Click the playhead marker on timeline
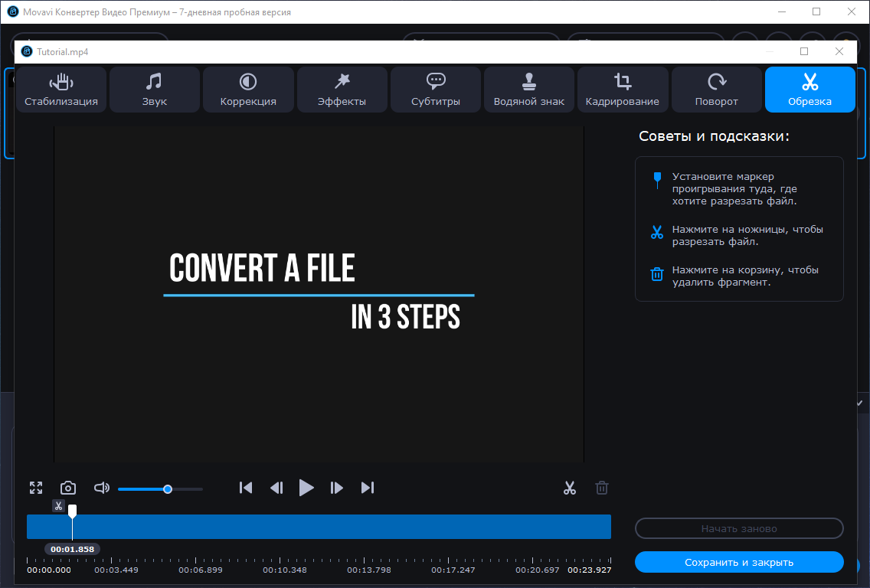 72,511
